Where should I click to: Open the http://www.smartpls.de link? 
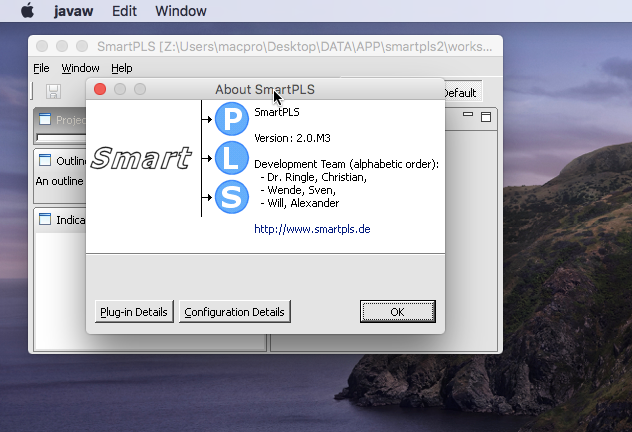coord(312,229)
